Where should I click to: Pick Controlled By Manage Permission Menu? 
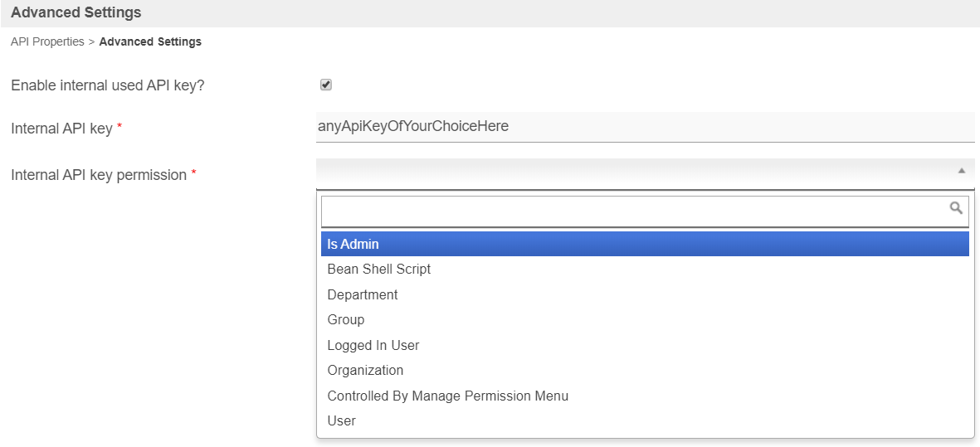[x=448, y=396]
